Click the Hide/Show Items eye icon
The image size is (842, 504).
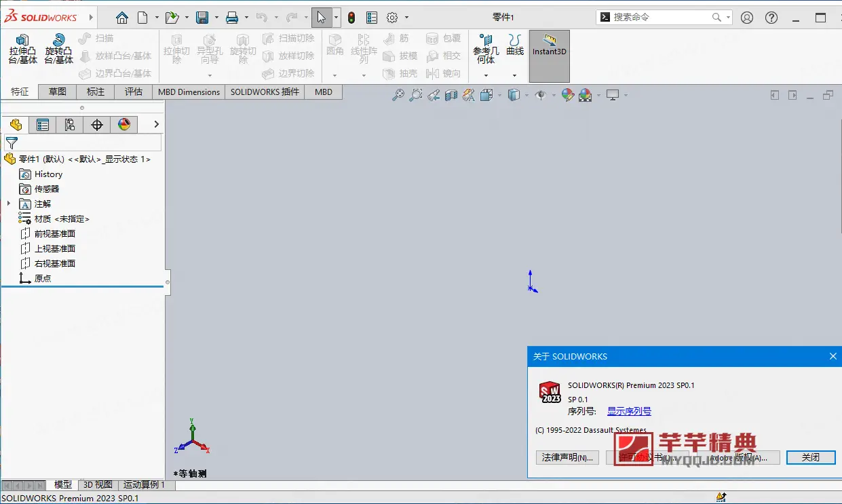point(541,96)
